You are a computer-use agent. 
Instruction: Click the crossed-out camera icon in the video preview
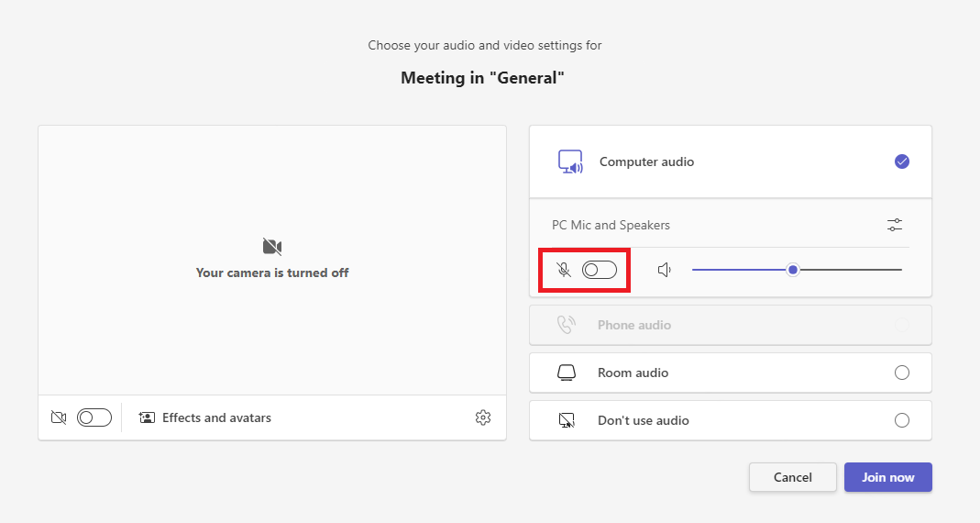tap(272, 246)
